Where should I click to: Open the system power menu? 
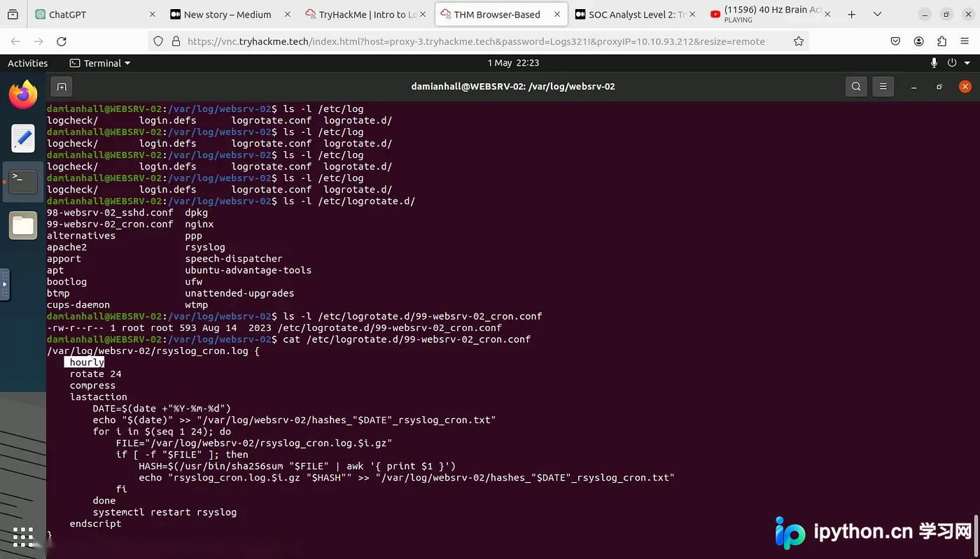pyautogui.click(x=959, y=63)
